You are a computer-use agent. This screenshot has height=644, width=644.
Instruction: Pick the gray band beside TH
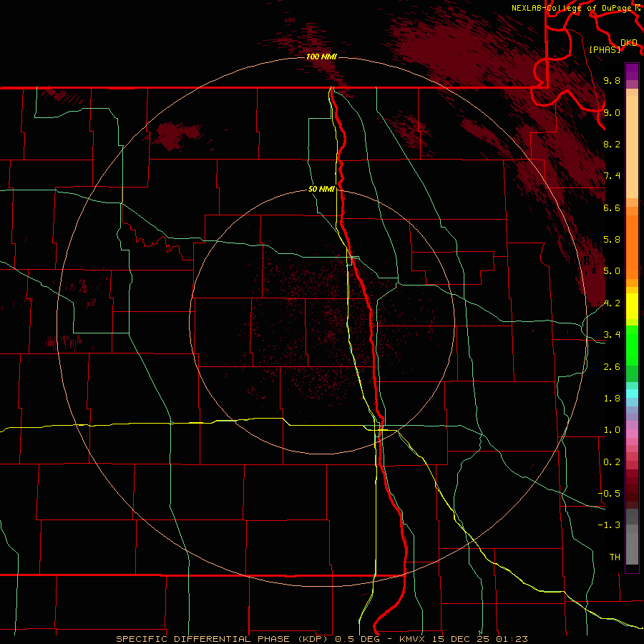pos(632,548)
